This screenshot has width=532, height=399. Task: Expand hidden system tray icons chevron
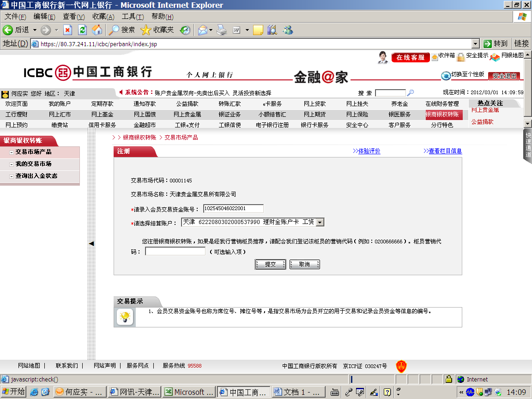click(x=461, y=392)
